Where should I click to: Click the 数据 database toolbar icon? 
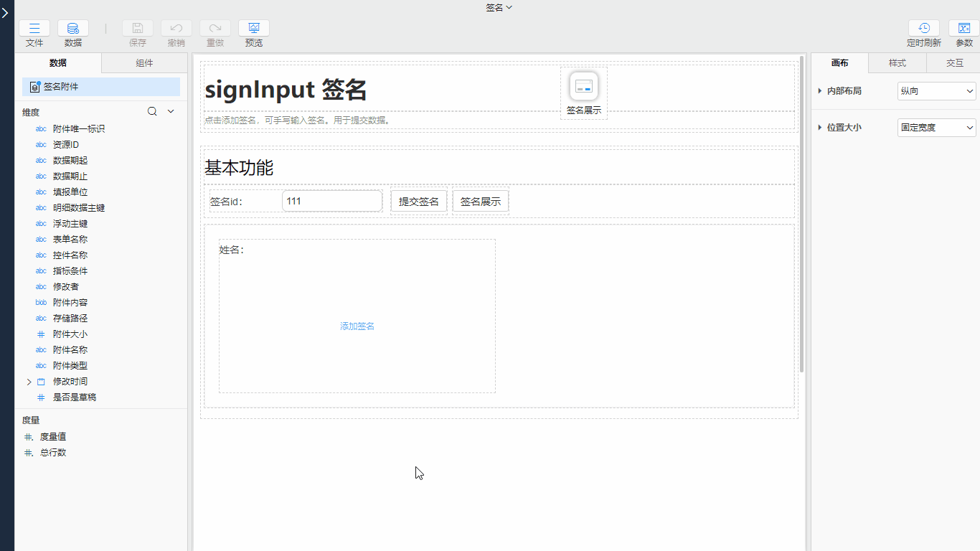pos(73,29)
